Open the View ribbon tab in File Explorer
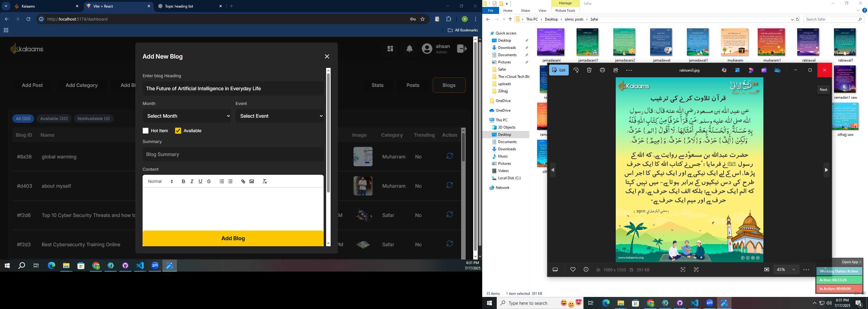Image resolution: width=868 pixels, height=309 pixels. click(x=542, y=11)
